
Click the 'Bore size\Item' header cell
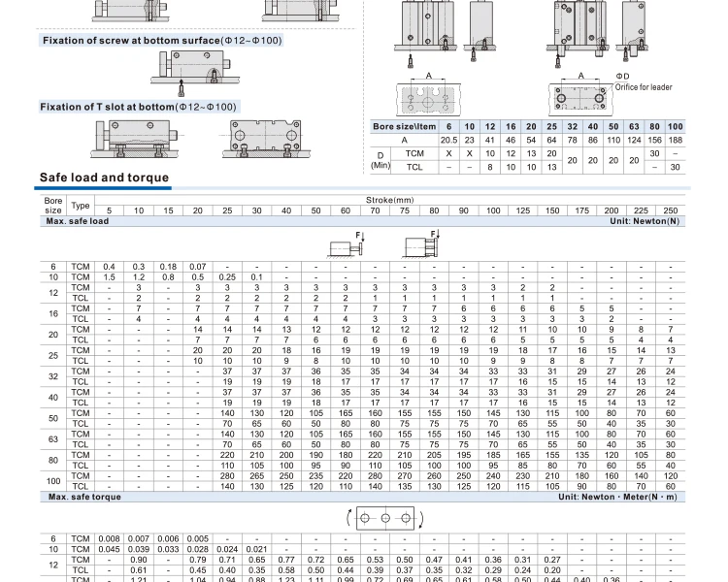click(405, 127)
